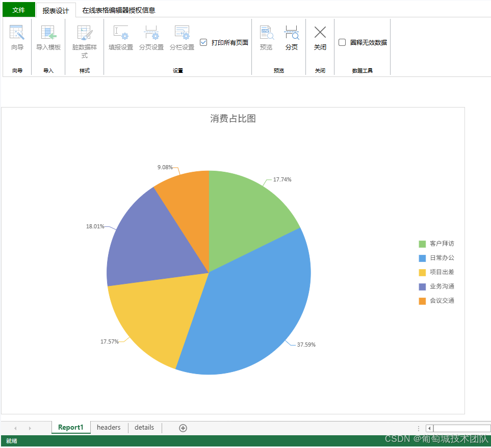Viewport: 491px width, 448px height.
Task: Click the chart title 消费占比图
Action: click(233, 119)
